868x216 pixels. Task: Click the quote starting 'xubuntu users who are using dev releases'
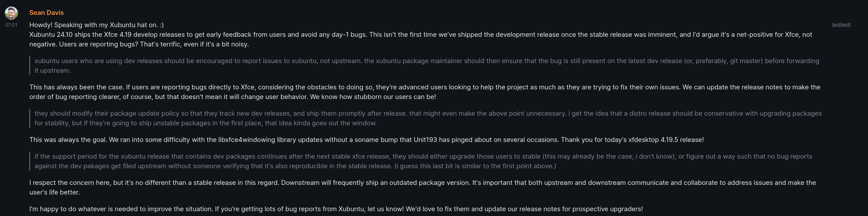coord(427,66)
